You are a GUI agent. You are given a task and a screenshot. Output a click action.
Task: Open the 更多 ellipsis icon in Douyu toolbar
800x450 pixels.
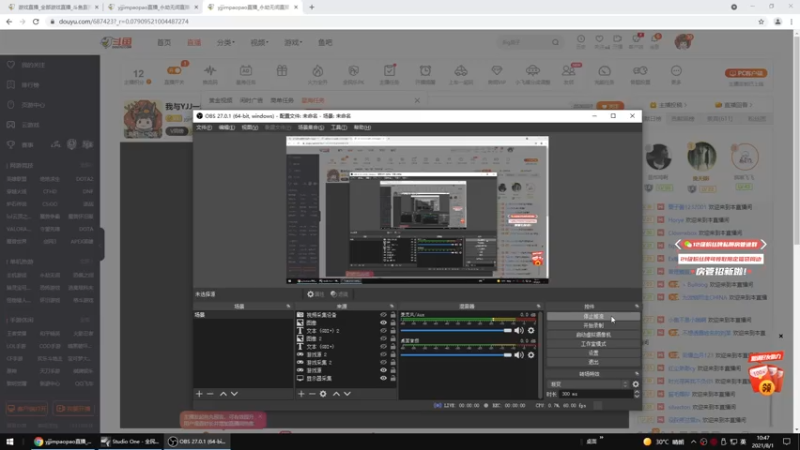click(676, 70)
